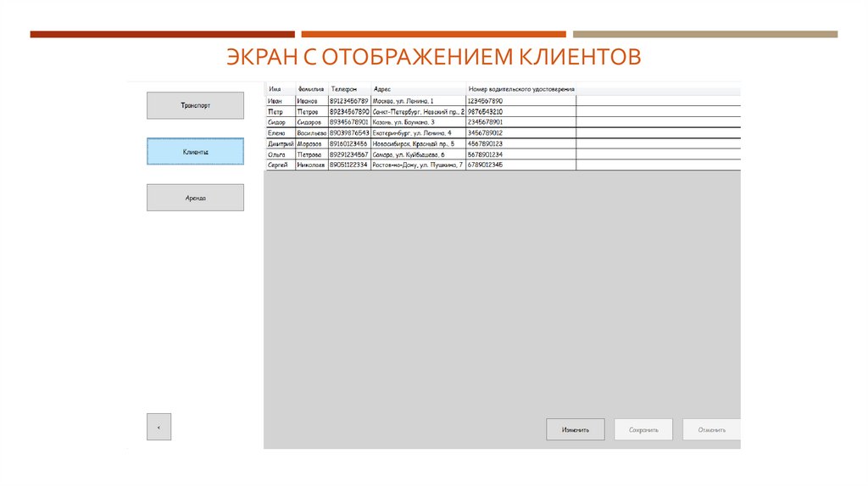The width and height of the screenshot is (868, 487).
Task: Click phone number 89039876543
Action: 349,133
